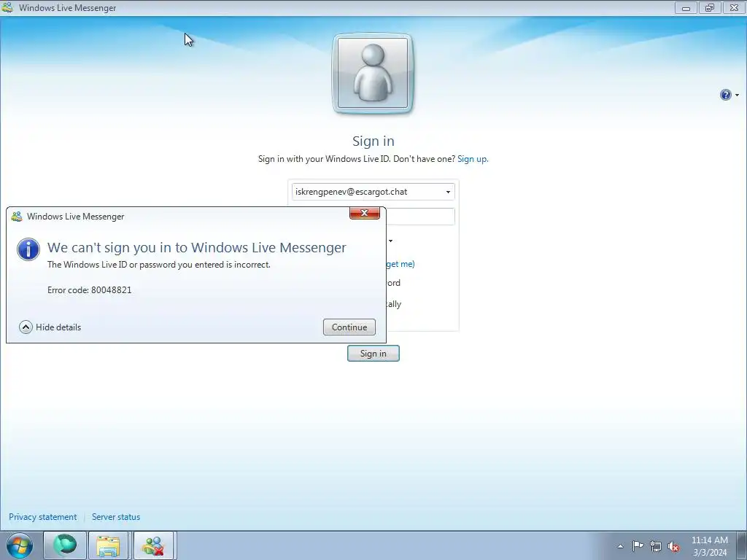
Task: Click the Messenger icon in the dialog title bar
Action: 17,216
